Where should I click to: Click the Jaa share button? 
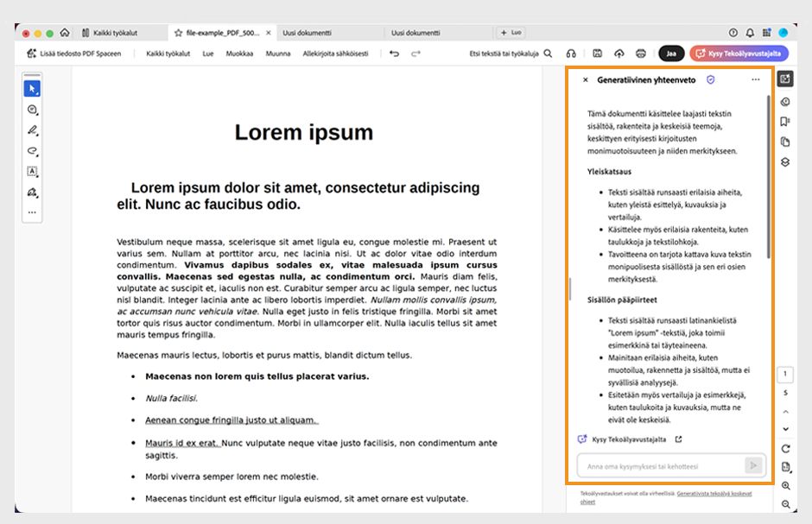tap(671, 54)
